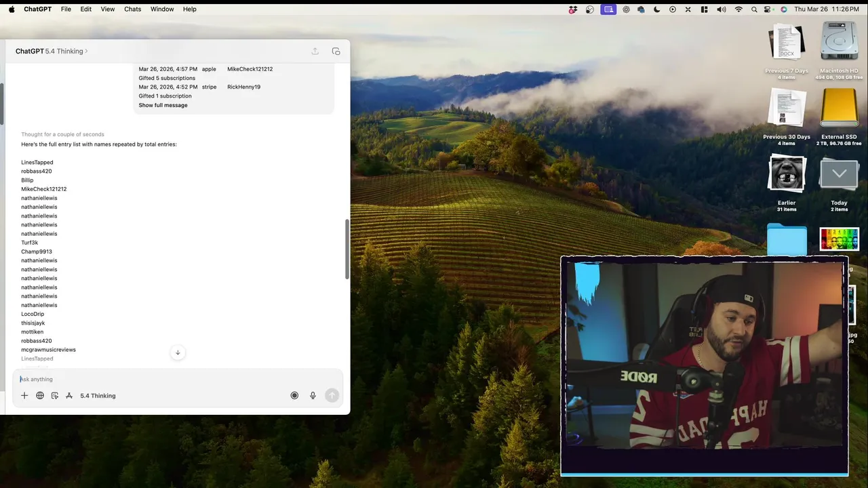Image resolution: width=868 pixels, height=488 pixels.
Task: Click the Ask anything input field
Action: pyautogui.click(x=178, y=379)
